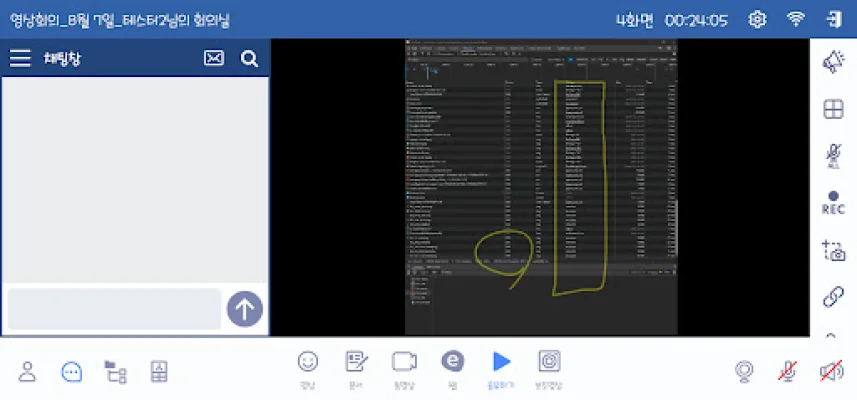
Task: Open the web browser sharing tool
Action: (x=453, y=362)
